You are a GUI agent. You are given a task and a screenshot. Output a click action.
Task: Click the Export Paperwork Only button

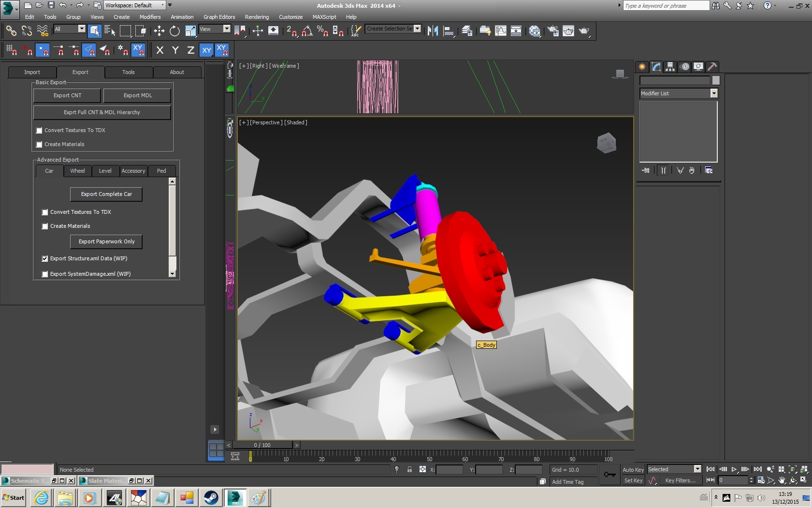click(106, 241)
